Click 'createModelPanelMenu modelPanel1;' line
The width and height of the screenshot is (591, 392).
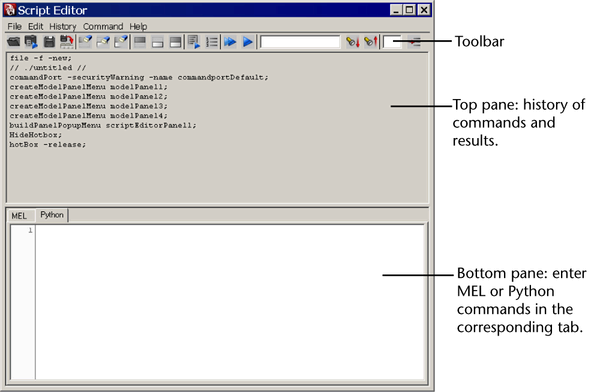(89, 87)
